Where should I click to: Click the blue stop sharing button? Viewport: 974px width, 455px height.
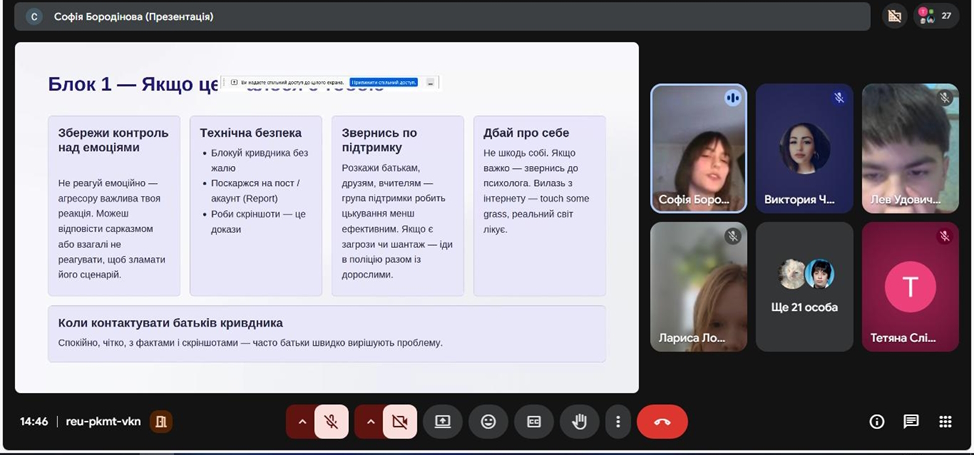point(383,82)
